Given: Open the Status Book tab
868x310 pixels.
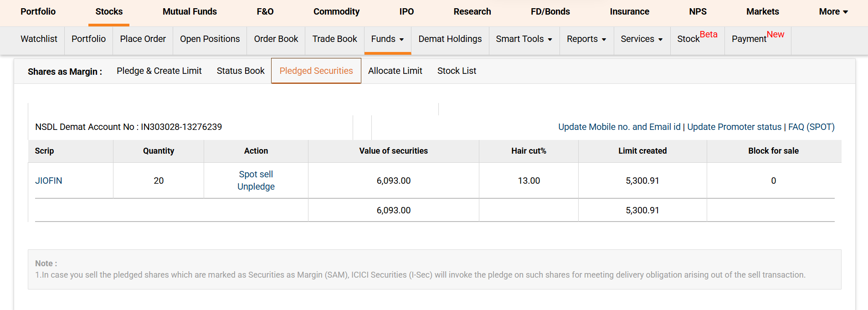Looking at the screenshot, I should [241, 71].
